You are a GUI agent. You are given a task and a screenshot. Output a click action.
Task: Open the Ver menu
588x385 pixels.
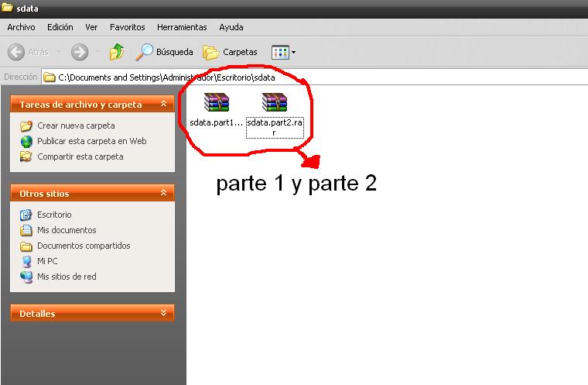click(91, 27)
